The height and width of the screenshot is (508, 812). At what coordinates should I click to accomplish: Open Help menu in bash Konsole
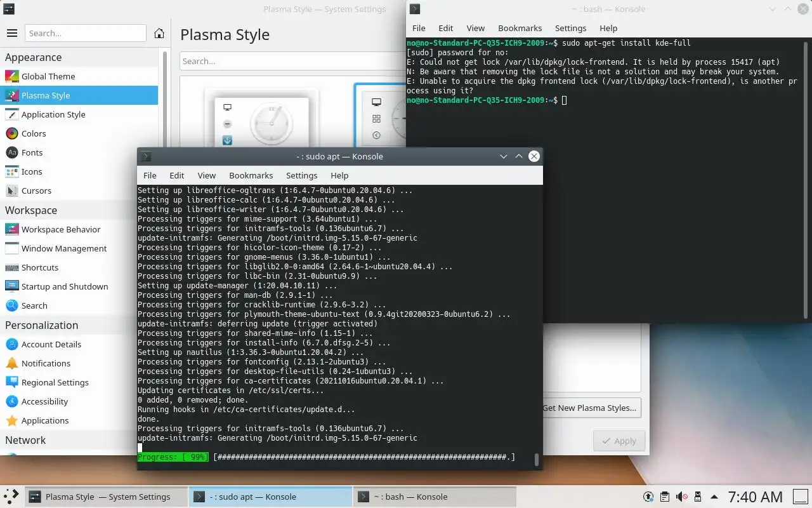[608, 28]
